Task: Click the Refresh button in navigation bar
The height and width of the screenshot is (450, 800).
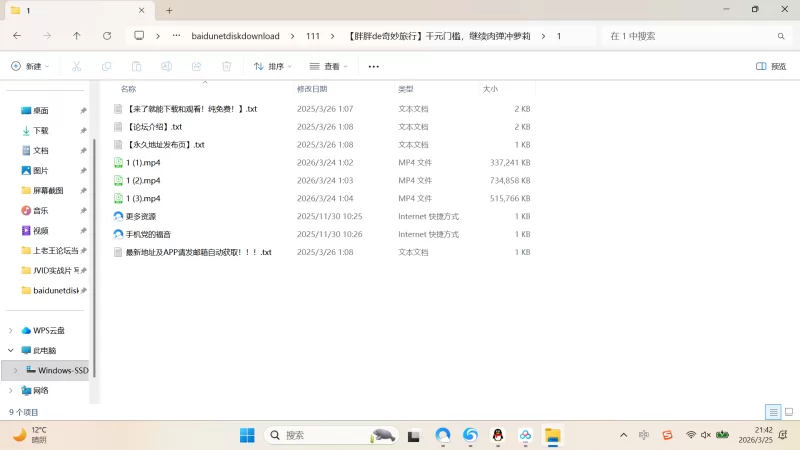Action: click(107, 35)
